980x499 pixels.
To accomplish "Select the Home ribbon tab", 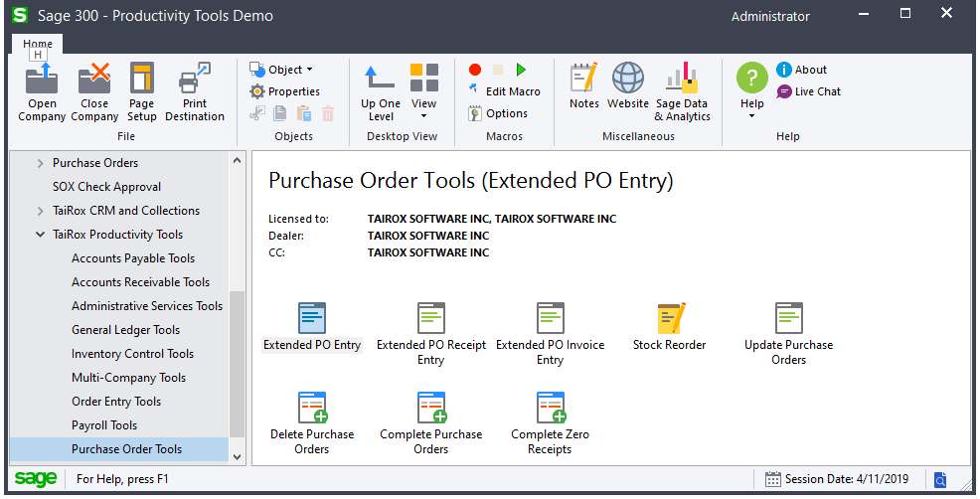I will pyautogui.click(x=38, y=44).
